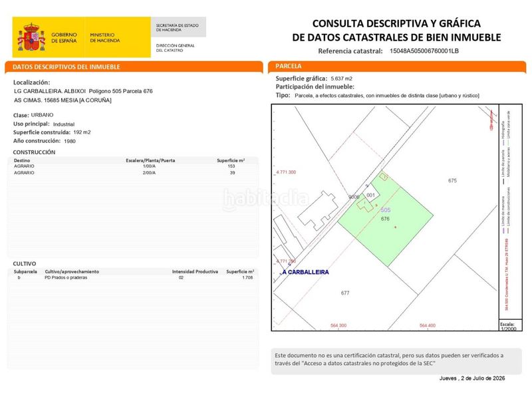
Task: Click the 'MINISTERIO DE HACIENDA' label
Action: 105,37
